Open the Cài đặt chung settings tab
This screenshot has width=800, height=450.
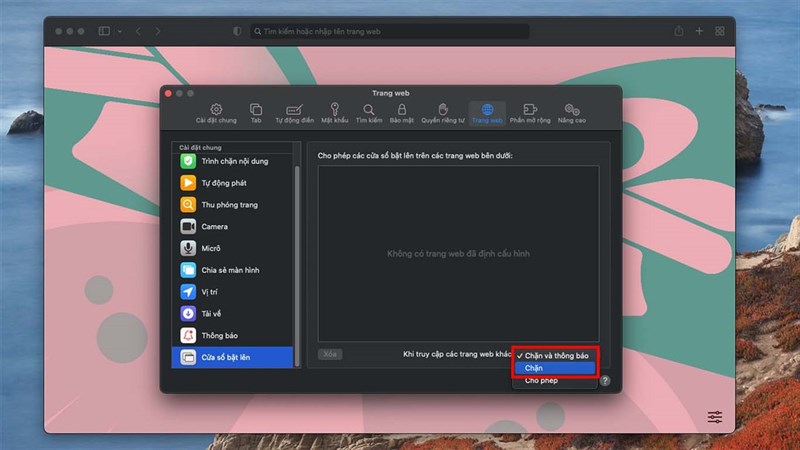tap(216, 113)
